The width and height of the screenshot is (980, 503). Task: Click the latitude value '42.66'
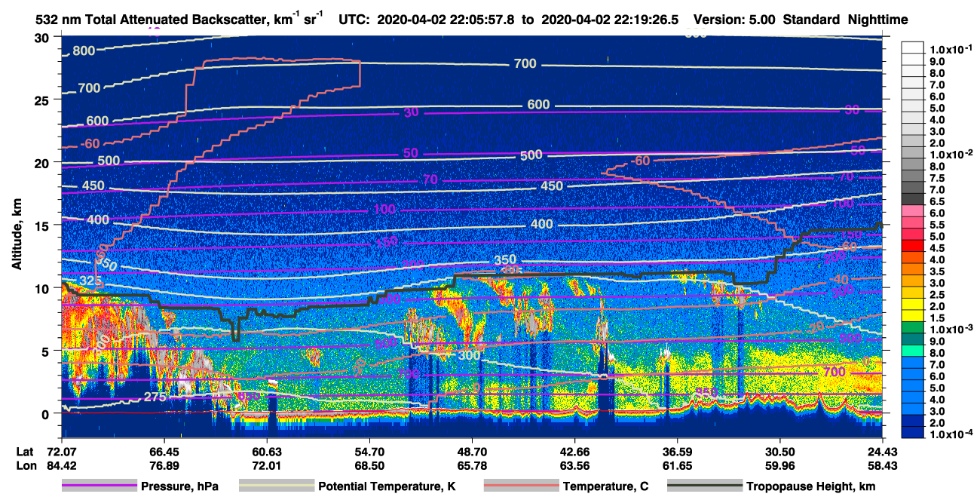tap(574, 451)
